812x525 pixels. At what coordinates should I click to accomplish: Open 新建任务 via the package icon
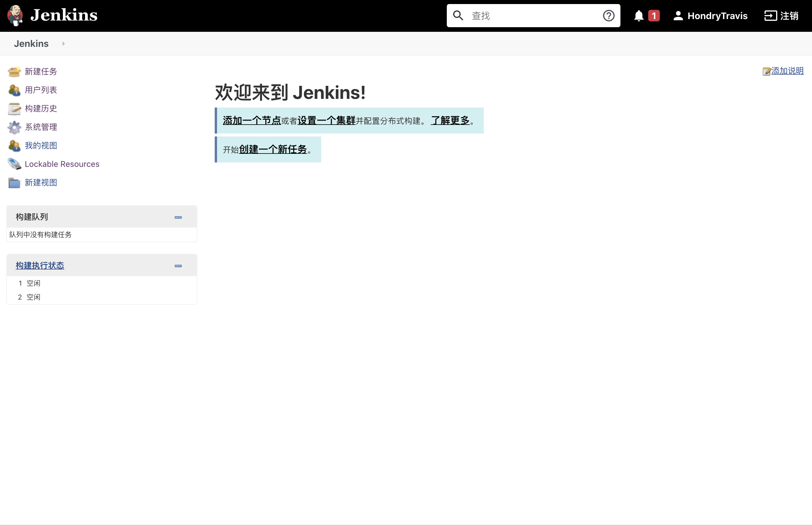(14, 72)
